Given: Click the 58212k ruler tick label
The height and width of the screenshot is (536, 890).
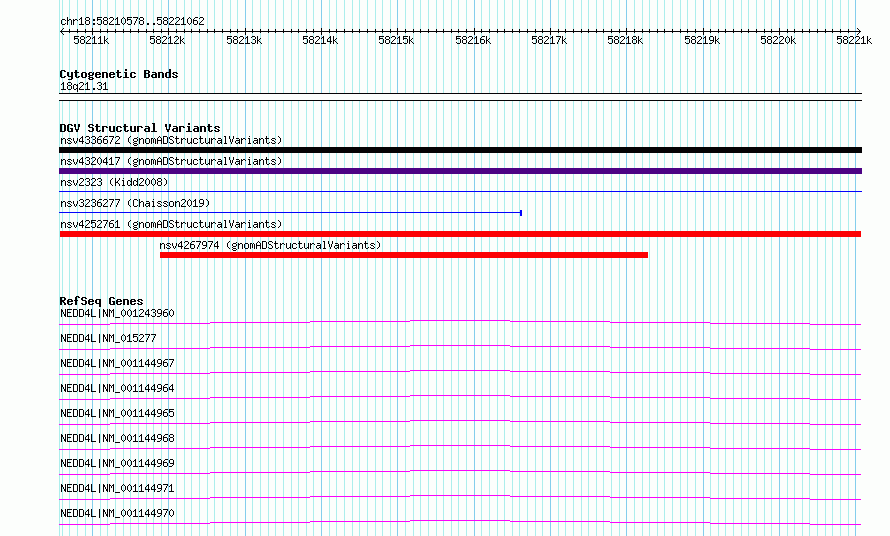Looking at the screenshot, I should pyautogui.click(x=167, y=40).
